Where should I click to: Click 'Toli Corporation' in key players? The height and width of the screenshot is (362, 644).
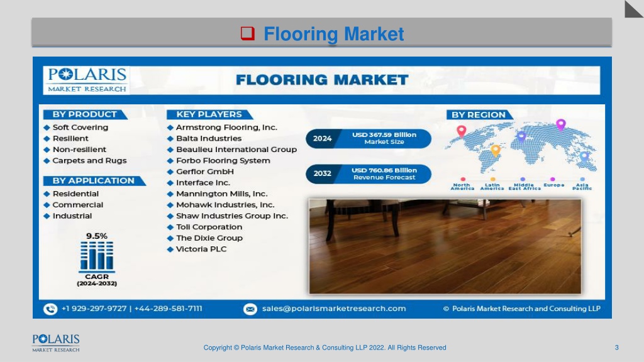point(209,227)
